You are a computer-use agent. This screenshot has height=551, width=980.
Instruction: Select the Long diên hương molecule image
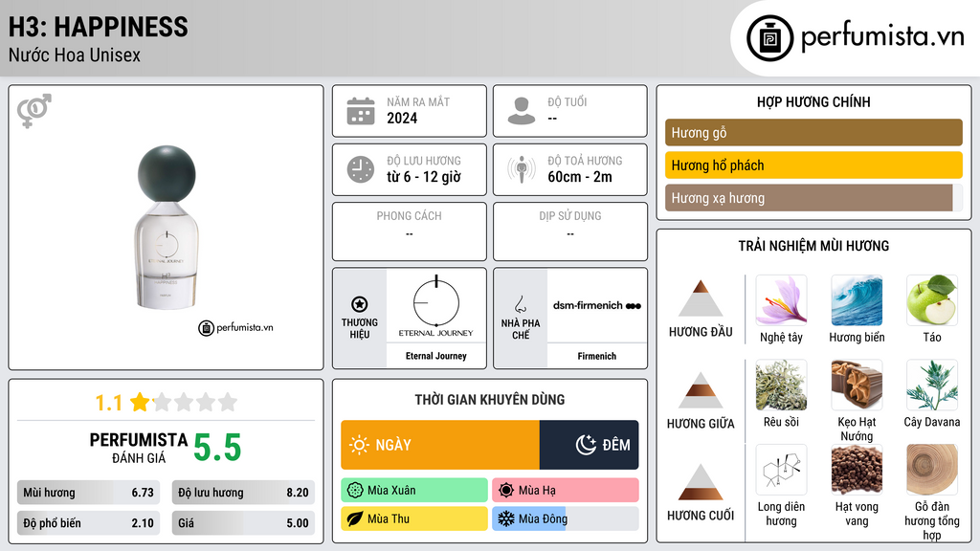[x=781, y=470]
